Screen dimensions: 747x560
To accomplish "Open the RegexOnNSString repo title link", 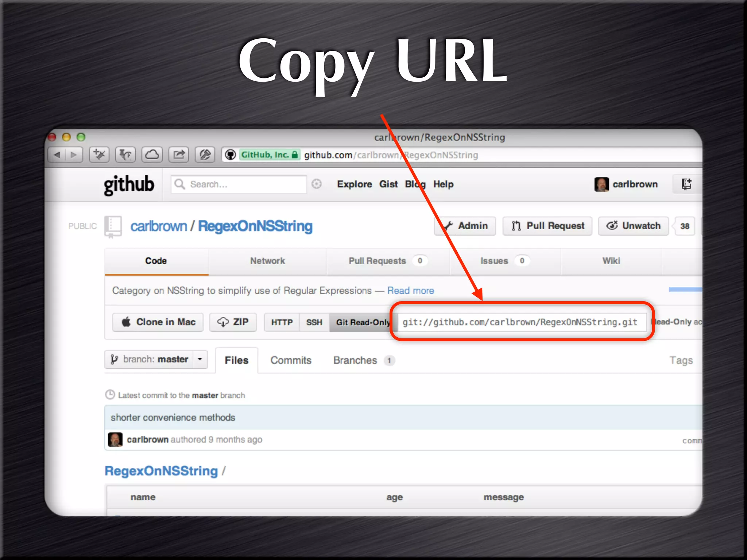I will tap(255, 226).
